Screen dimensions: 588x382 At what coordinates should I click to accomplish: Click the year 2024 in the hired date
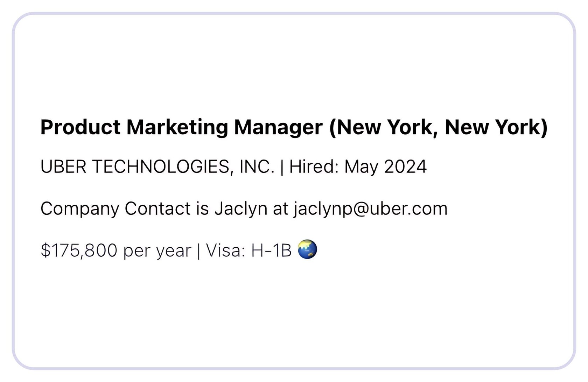(406, 167)
